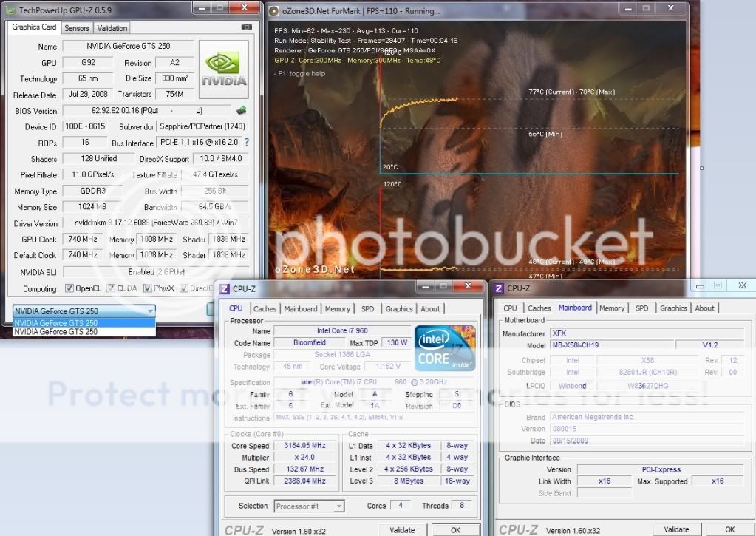Viewport: 756px width, 536px height.
Task: Click the Device ID value "10DE - 0615"
Action: point(85,126)
